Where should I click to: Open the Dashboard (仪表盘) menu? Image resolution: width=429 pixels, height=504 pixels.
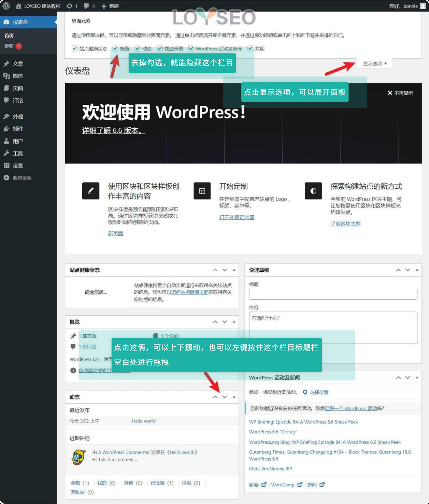pos(29,22)
